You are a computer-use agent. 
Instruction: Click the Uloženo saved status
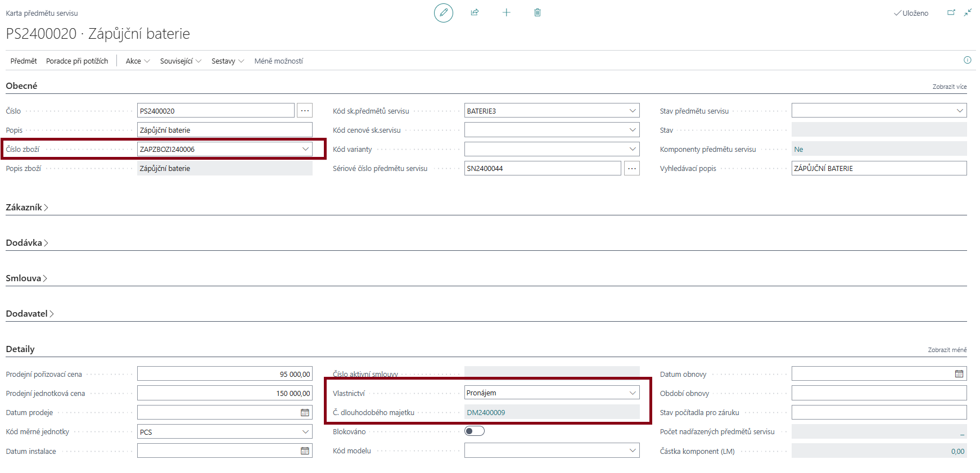(911, 13)
